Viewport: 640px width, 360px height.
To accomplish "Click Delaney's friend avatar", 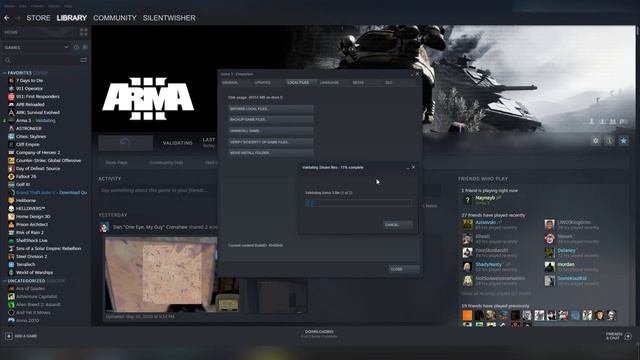I will point(549,253).
